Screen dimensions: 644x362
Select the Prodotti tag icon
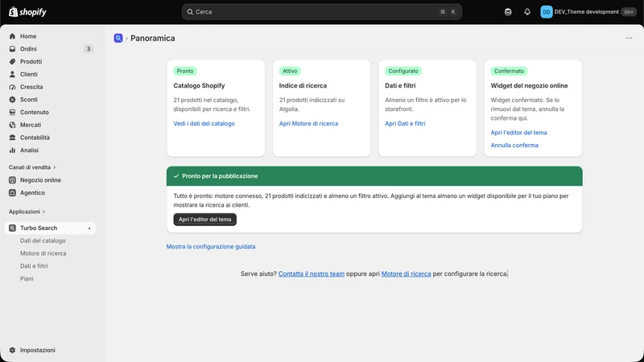[12, 62]
